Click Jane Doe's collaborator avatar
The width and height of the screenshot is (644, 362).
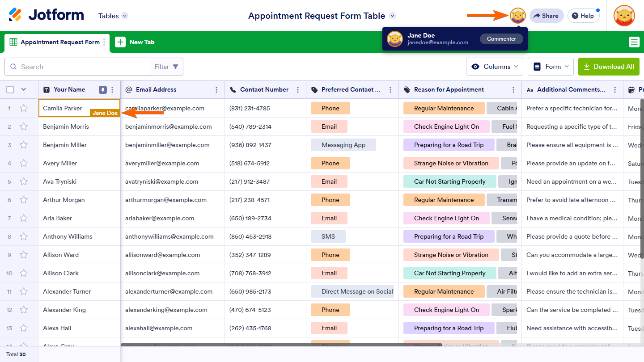click(517, 16)
